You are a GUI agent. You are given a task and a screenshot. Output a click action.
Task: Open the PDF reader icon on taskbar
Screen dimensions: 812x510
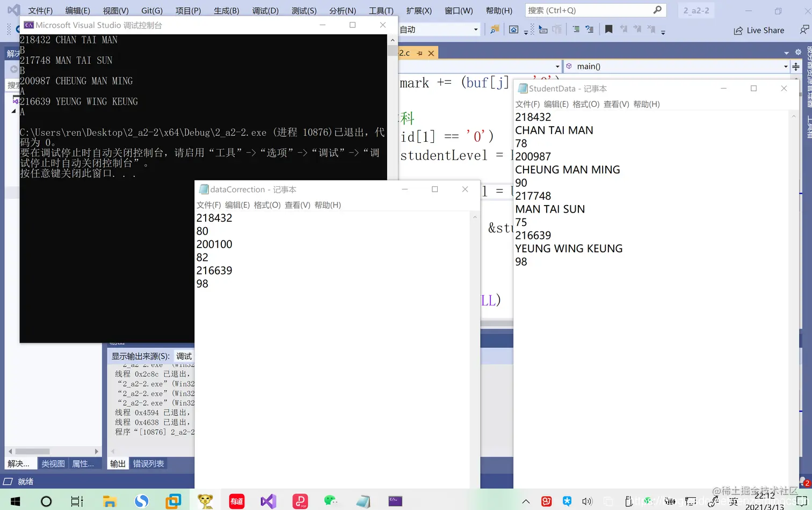pos(300,501)
